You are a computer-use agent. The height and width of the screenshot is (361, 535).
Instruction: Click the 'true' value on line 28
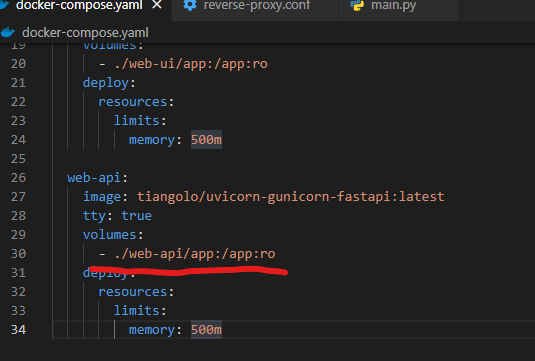point(136,216)
